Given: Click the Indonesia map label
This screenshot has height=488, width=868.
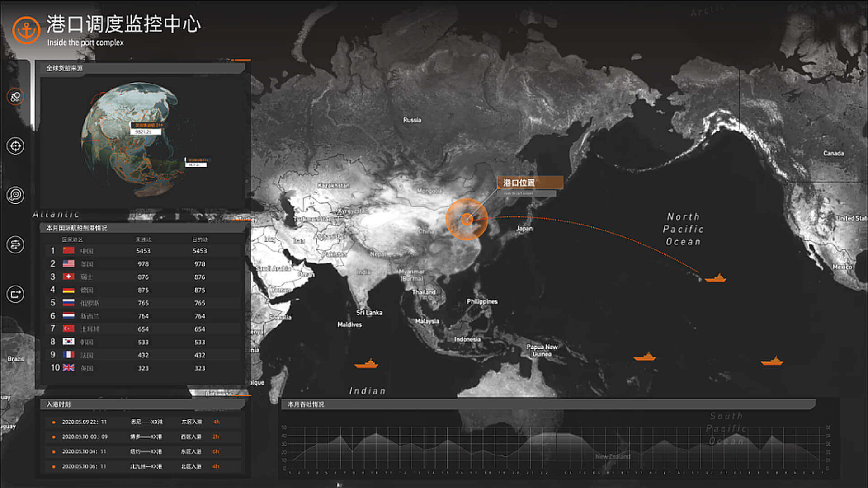Looking at the screenshot, I should pos(467,339).
